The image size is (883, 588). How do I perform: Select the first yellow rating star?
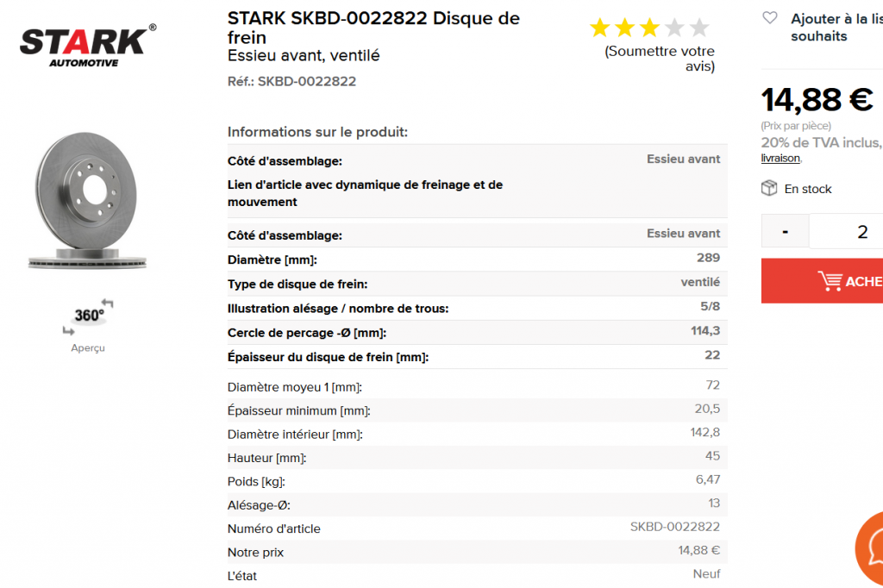click(600, 27)
